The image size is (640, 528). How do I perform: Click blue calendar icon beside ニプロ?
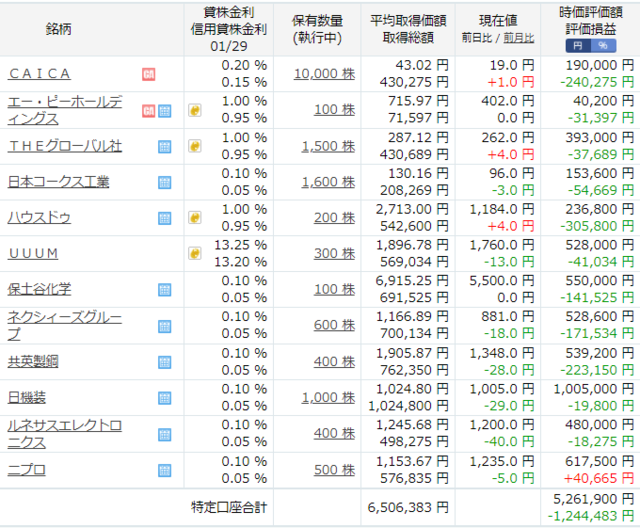[164, 470]
